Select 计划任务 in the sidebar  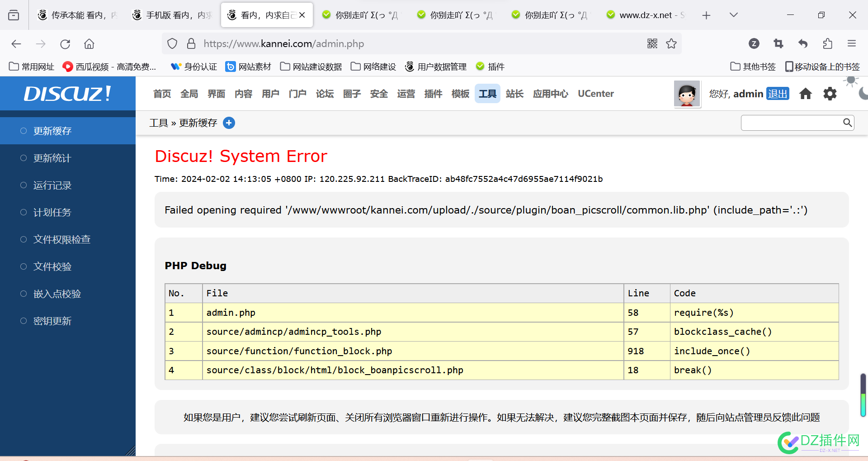[68, 212]
